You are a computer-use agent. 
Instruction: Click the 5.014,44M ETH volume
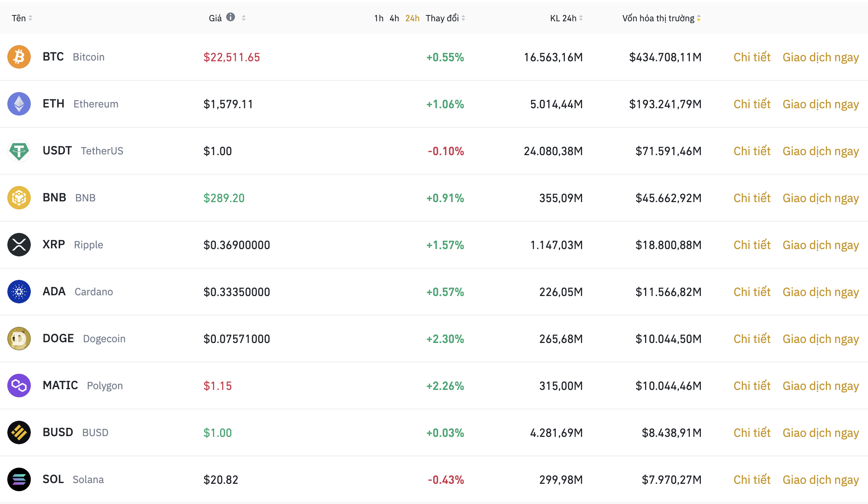click(x=556, y=104)
